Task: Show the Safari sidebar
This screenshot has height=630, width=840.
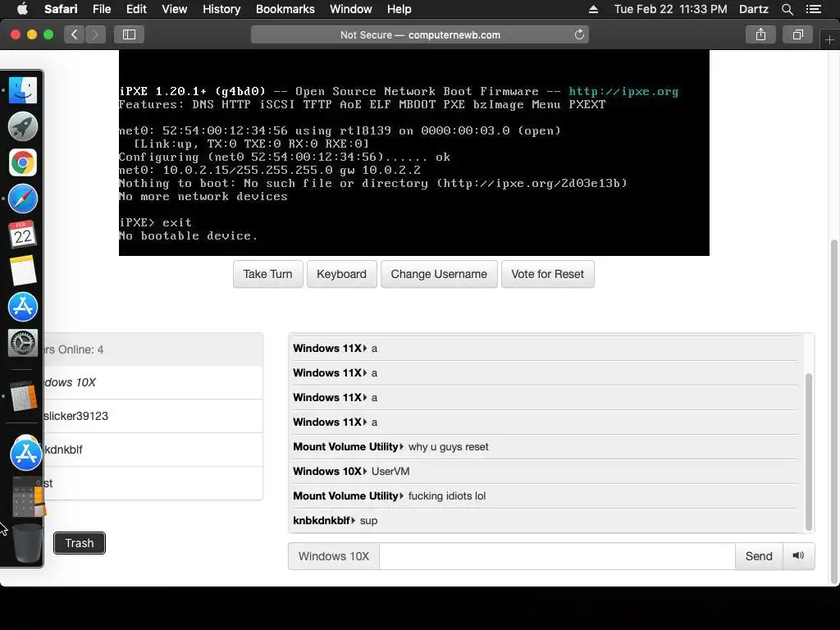Action: [x=129, y=34]
